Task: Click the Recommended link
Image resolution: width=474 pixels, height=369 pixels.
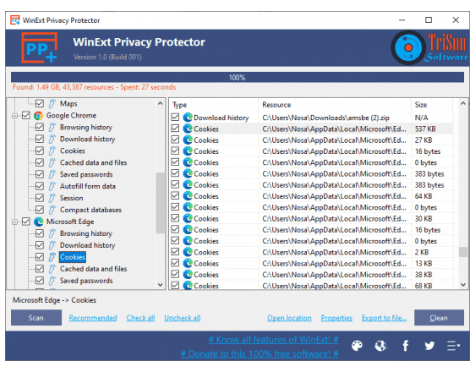Action: pos(93,318)
